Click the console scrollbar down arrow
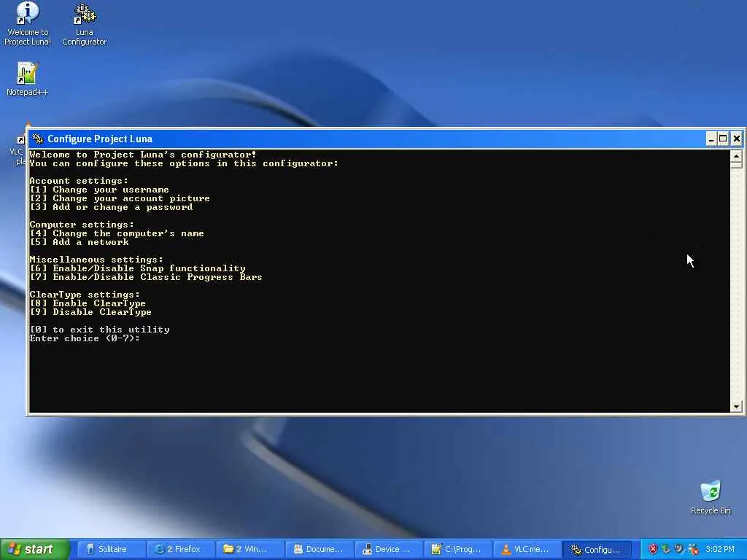Screen dimensions: 747x560 coord(736,407)
